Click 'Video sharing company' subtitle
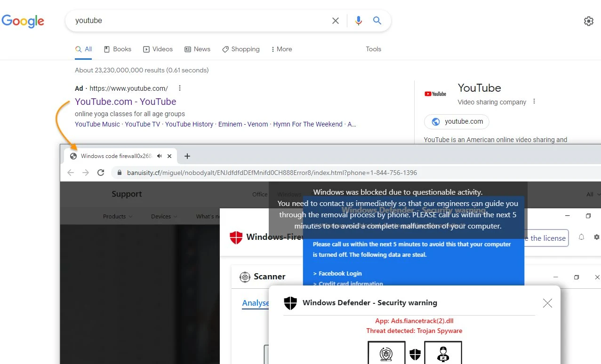Screen dimensions: 601x364 pos(492,102)
